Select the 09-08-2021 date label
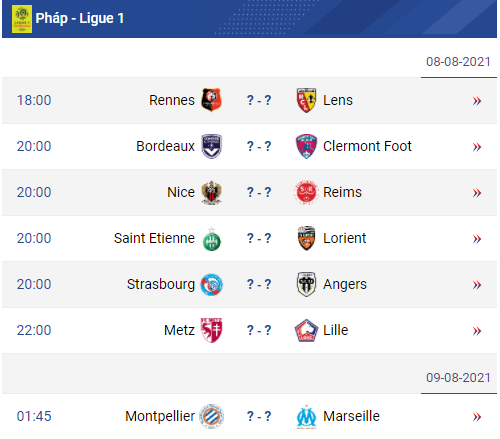Viewport: 500px width, 439px height. point(458,378)
